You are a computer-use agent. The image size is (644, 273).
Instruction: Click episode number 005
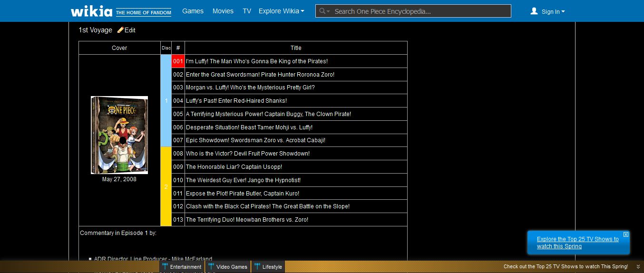pyautogui.click(x=178, y=114)
